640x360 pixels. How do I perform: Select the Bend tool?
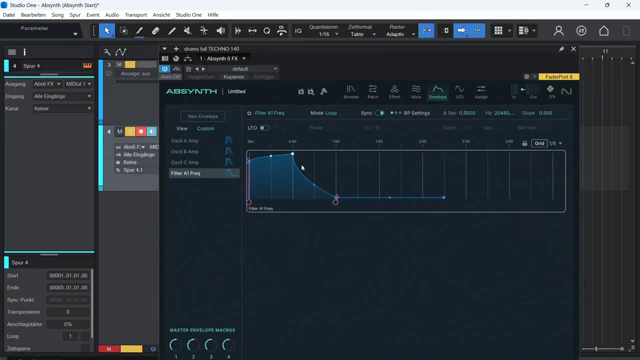[204, 31]
